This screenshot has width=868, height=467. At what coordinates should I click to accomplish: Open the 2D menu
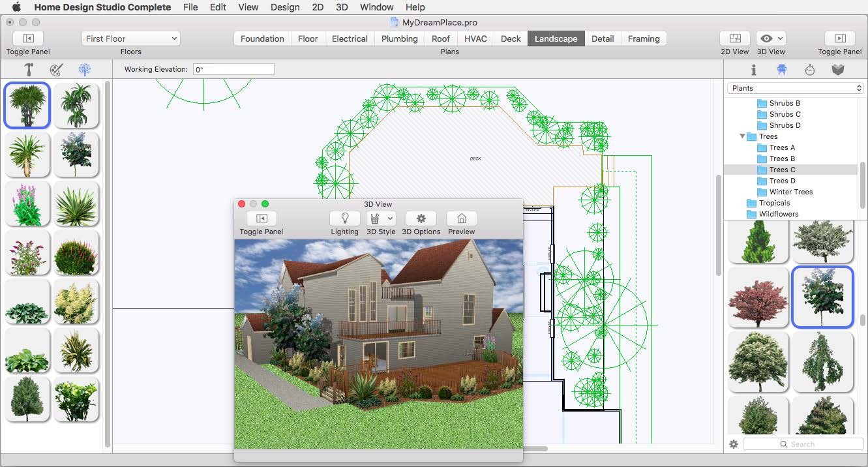click(x=318, y=7)
